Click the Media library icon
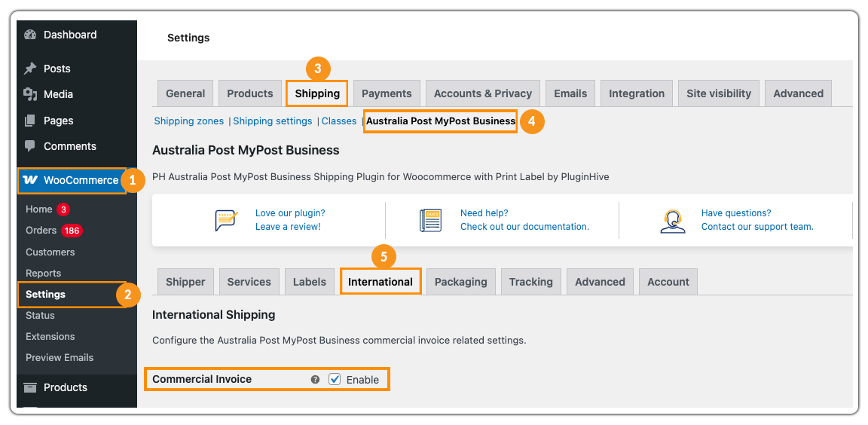868x425 pixels. [30, 95]
